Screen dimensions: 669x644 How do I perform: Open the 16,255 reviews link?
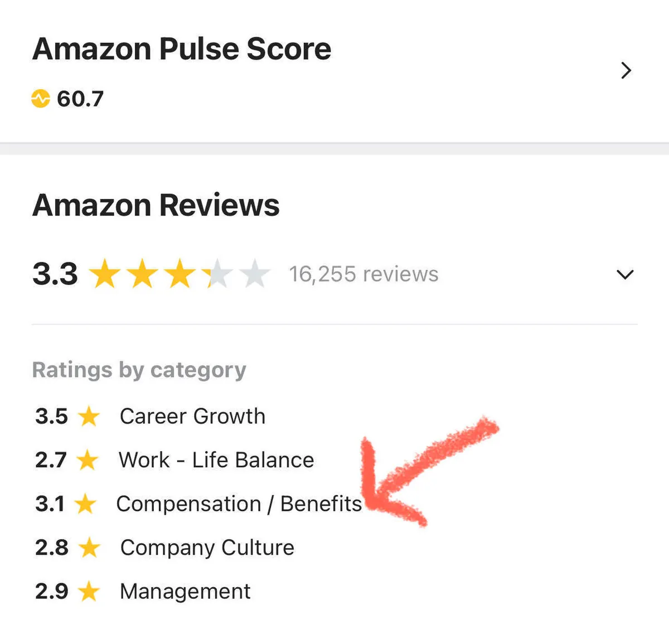pos(363,274)
